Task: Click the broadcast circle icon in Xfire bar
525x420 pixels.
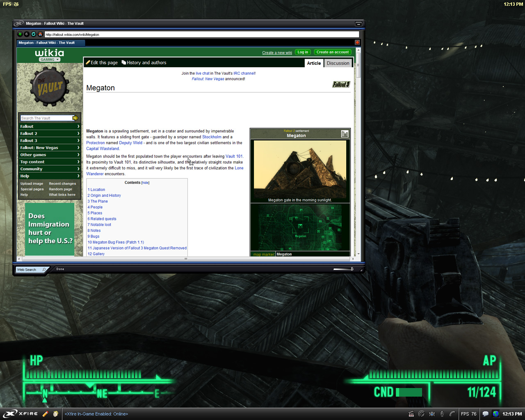Action: click(421, 414)
